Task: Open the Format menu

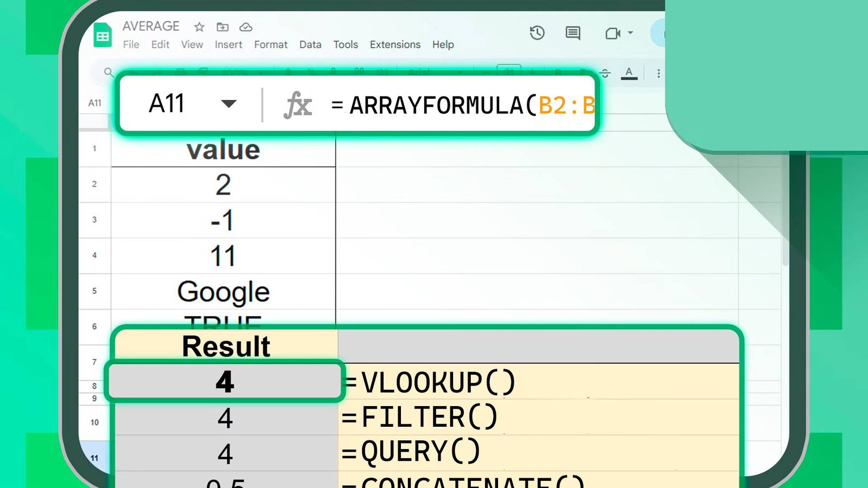Action: point(271,44)
